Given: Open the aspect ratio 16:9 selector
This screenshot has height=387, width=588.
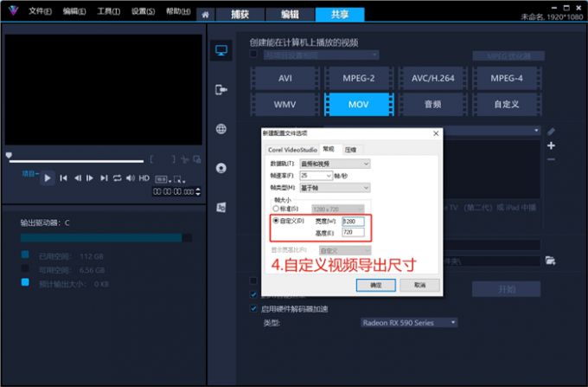Looking at the screenshot, I should coord(163,179).
